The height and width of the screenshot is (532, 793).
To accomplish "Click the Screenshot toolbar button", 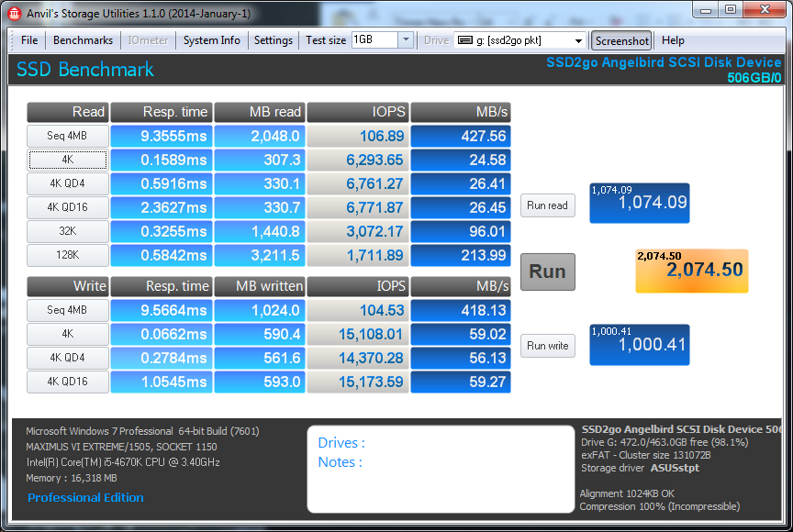I will [x=621, y=40].
